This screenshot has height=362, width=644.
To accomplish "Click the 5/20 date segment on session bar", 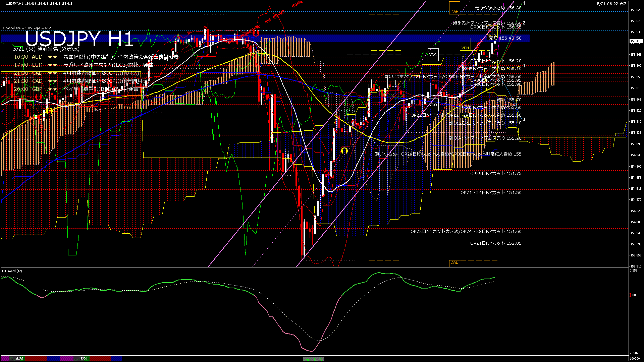I will [x=20, y=359].
